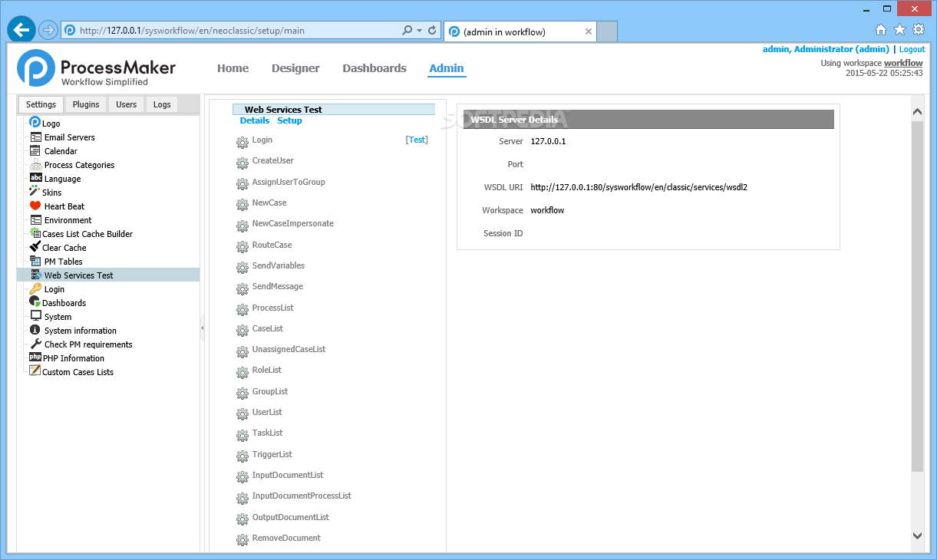Click the page scrollbar down arrow

(917, 535)
